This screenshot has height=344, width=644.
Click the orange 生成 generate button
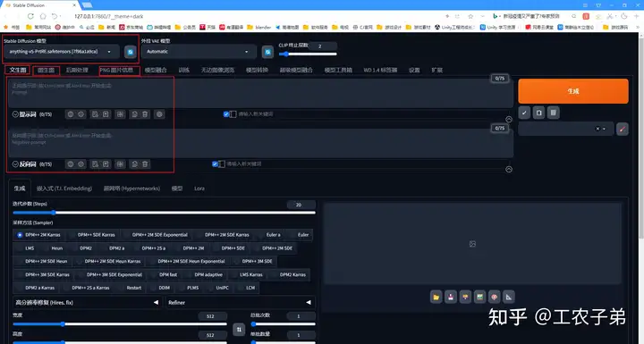point(573,91)
